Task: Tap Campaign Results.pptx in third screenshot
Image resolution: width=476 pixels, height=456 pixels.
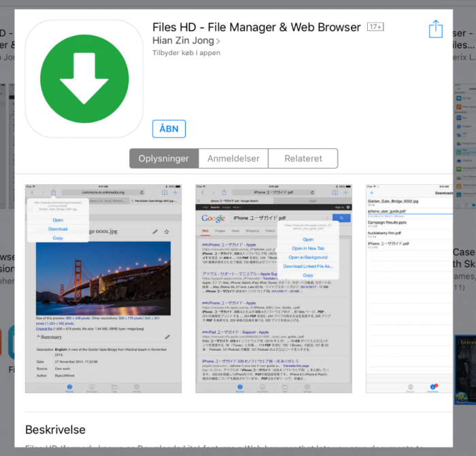Action: coord(387,222)
